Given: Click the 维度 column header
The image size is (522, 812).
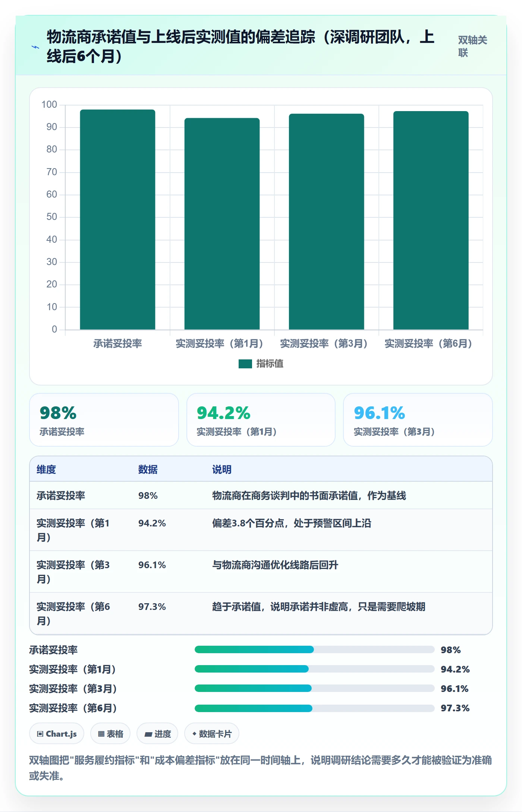Looking at the screenshot, I should 46,469.
